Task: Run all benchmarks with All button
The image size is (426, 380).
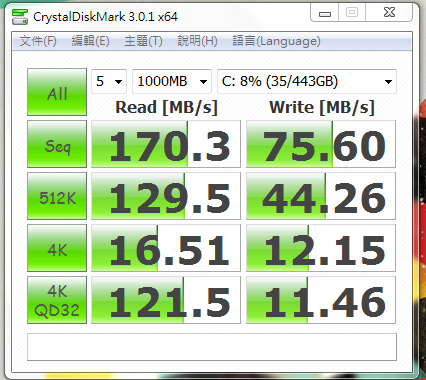Action: [x=57, y=92]
